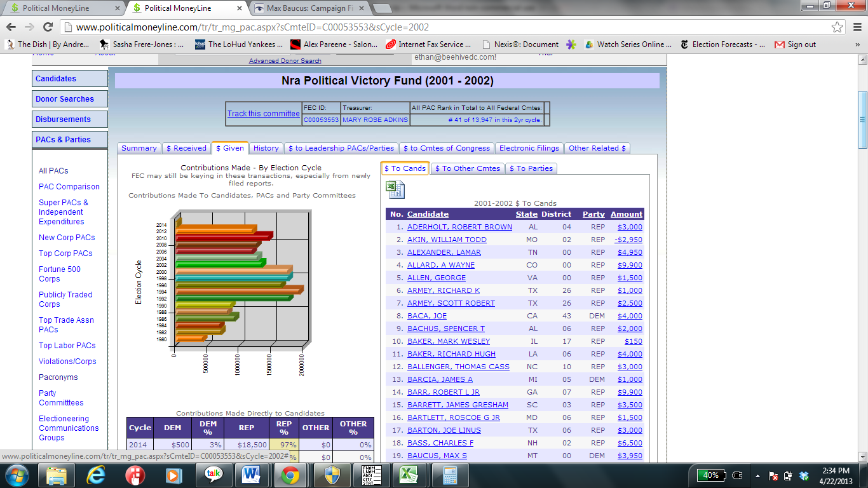Viewport: 868px width, 488px height.
Task: Click the battery 40% indicator
Action: (712, 475)
